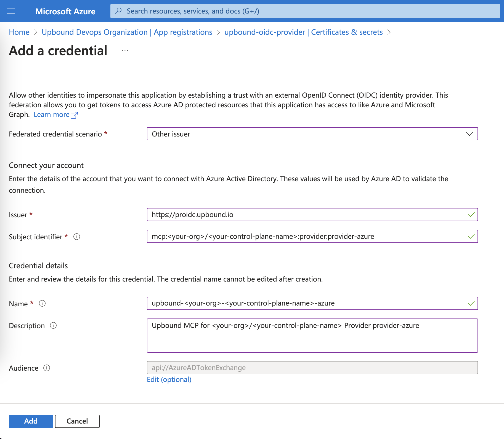
Task: Click the chevron arrow in Other issuer dropdown
Action: click(469, 134)
